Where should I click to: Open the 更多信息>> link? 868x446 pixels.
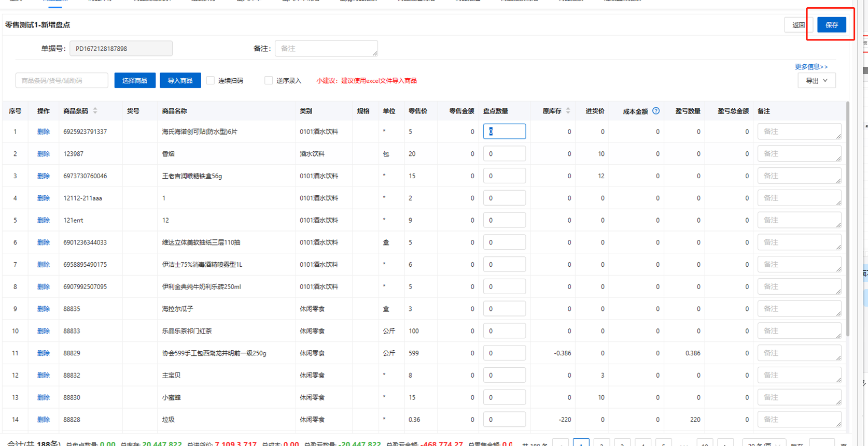(811, 66)
